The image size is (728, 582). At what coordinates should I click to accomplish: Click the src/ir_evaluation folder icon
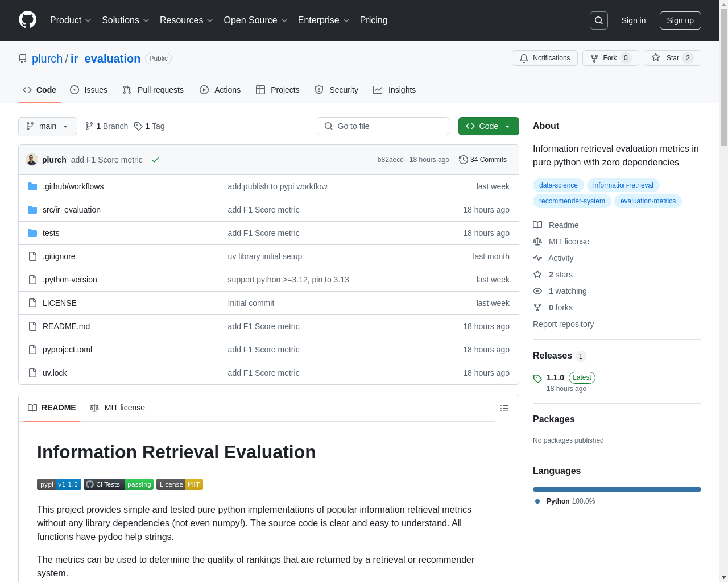[x=32, y=210]
